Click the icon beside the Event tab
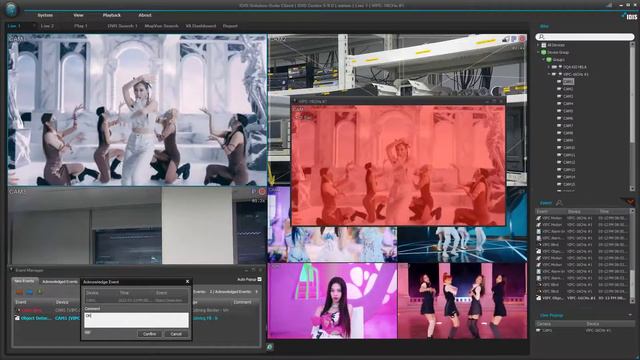The height and width of the screenshot is (360, 640). (559, 203)
